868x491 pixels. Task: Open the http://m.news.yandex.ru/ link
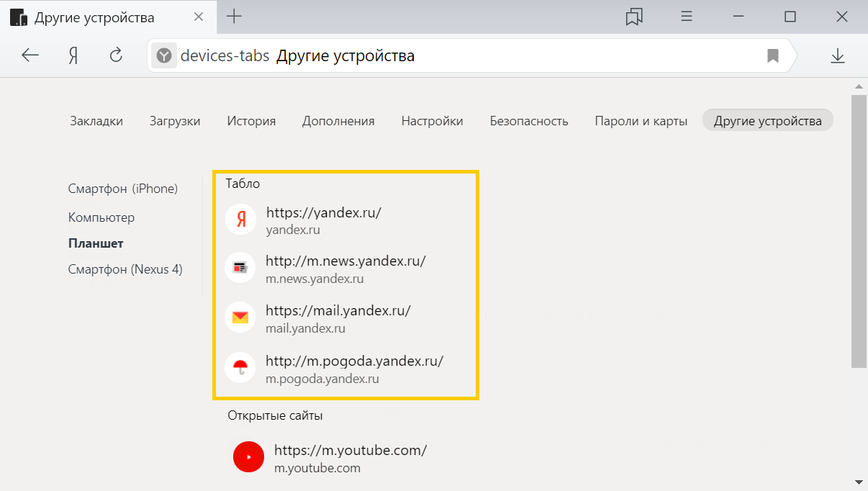click(x=345, y=261)
